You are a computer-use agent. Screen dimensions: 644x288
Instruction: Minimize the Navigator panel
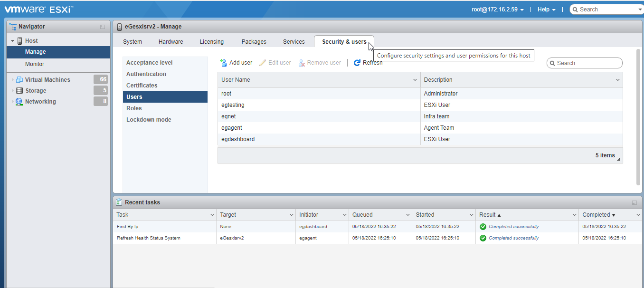point(103,27)
